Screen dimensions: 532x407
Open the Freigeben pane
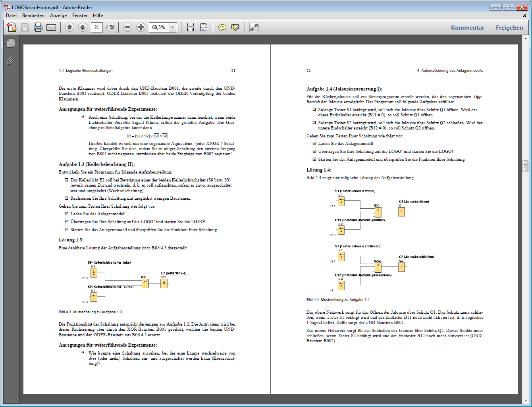(509, 27)
